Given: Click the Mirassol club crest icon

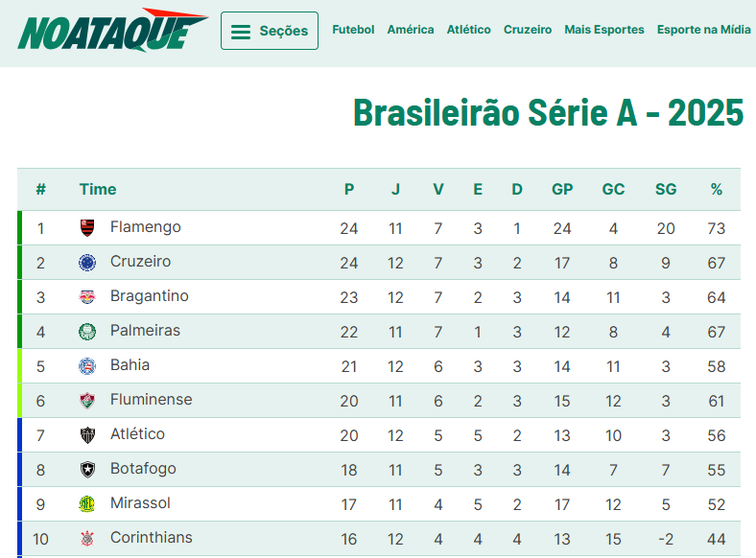Looking at the screenshot, I should coord(87,504).
